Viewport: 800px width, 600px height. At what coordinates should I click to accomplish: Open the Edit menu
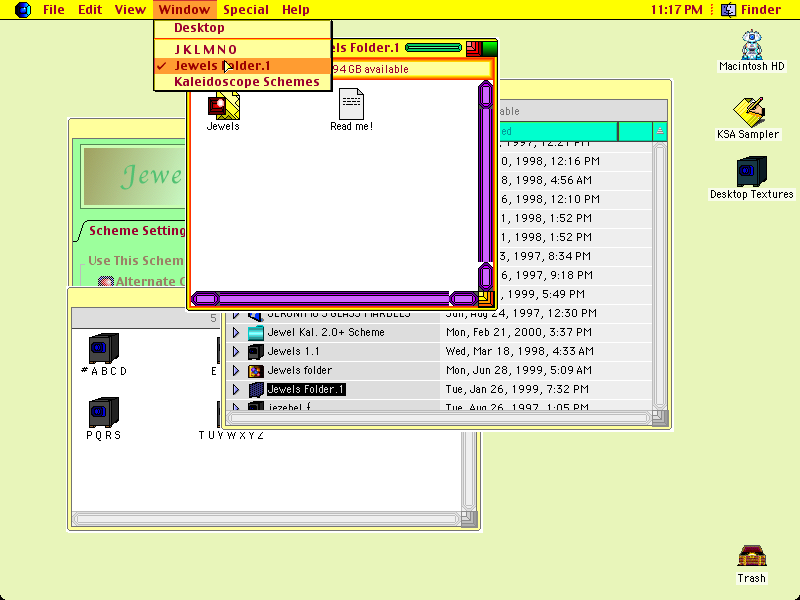pyautogui.click(x=90, y=10)
